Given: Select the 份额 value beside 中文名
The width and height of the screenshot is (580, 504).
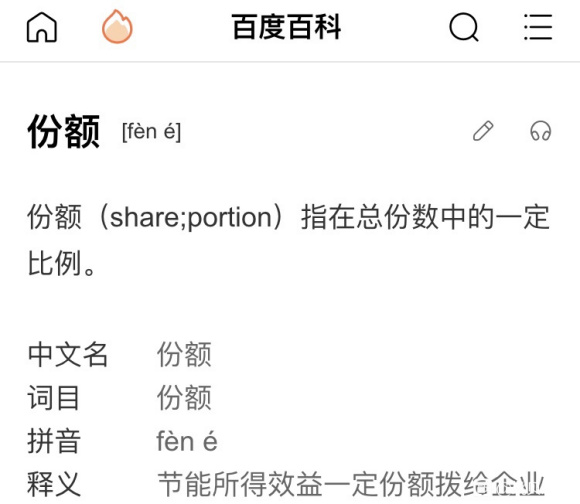Looking at the screenshot, I should coord(184,354).
